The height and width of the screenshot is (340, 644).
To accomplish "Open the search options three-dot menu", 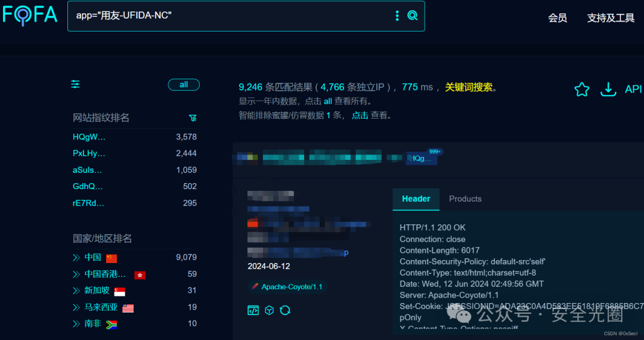I will tap(397, 16).
